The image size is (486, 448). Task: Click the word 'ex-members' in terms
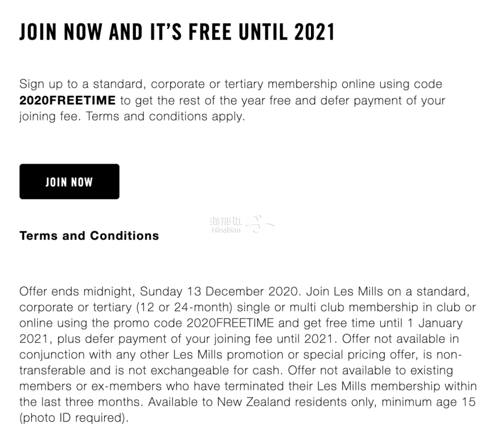point(126,386)
